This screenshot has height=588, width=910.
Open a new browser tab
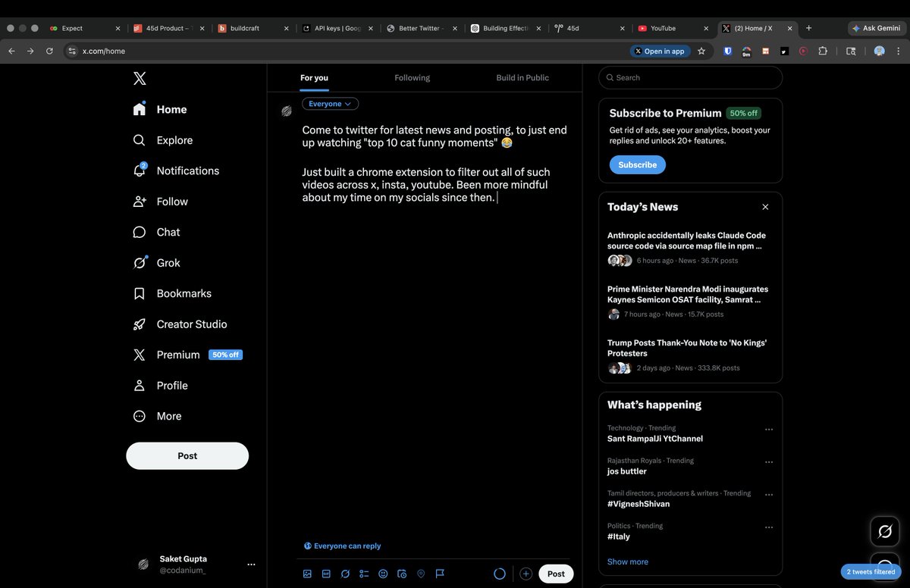(808, 28)
